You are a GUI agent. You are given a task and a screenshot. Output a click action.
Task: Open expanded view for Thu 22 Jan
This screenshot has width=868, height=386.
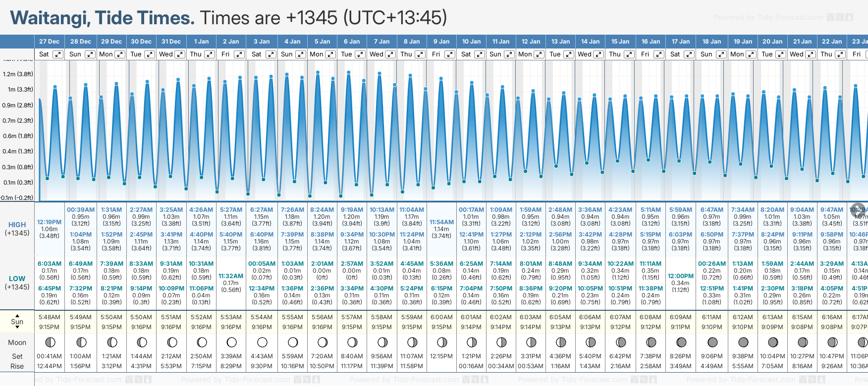click(840, 54)
